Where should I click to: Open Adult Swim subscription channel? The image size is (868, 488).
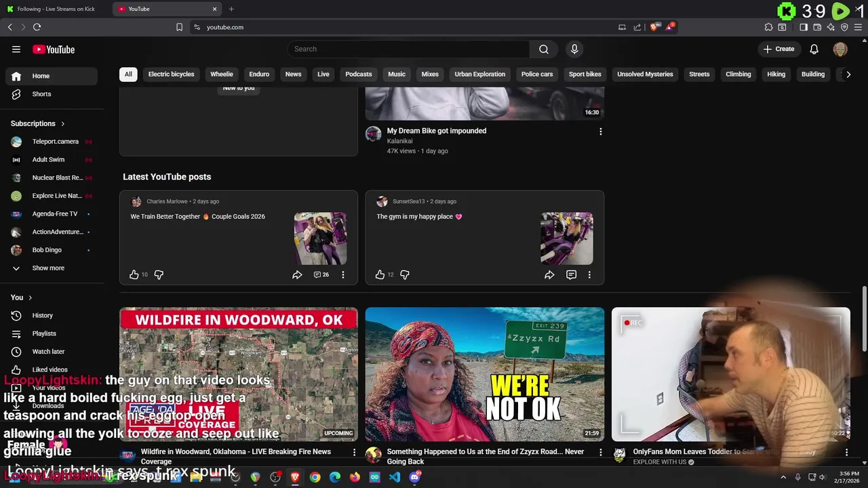52,159
